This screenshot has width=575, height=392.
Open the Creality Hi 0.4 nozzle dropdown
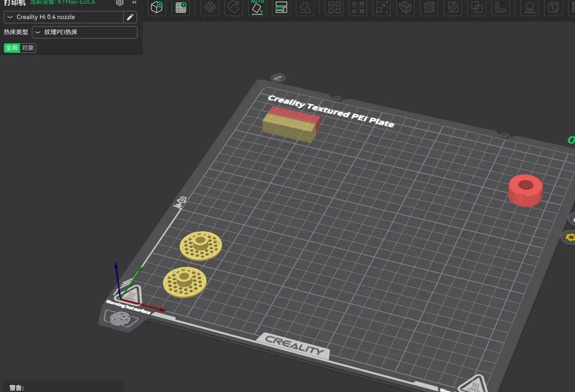pos(64,17)
